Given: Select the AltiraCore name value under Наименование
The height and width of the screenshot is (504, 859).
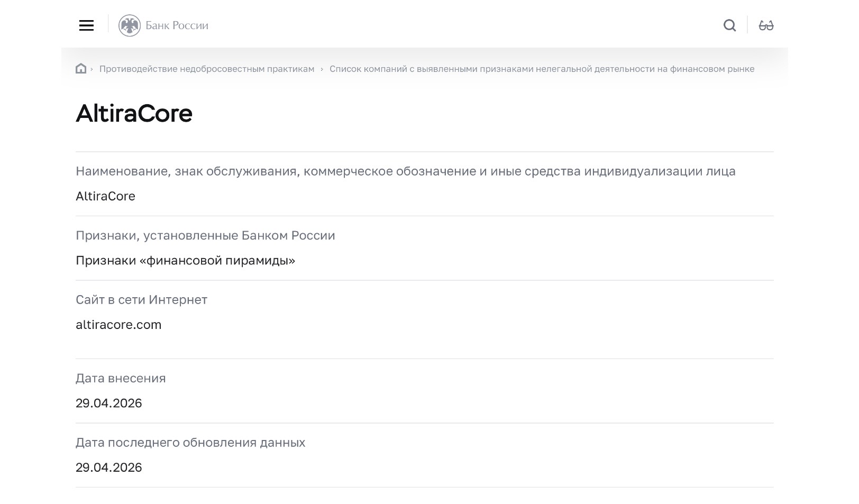Looking at the screenshot, I should [105, 196].
